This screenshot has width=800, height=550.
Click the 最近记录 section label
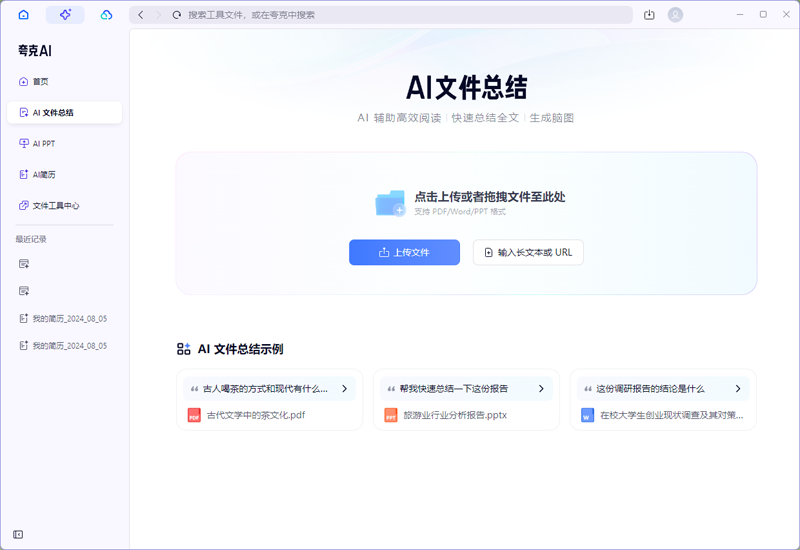[x=31, y=239]
